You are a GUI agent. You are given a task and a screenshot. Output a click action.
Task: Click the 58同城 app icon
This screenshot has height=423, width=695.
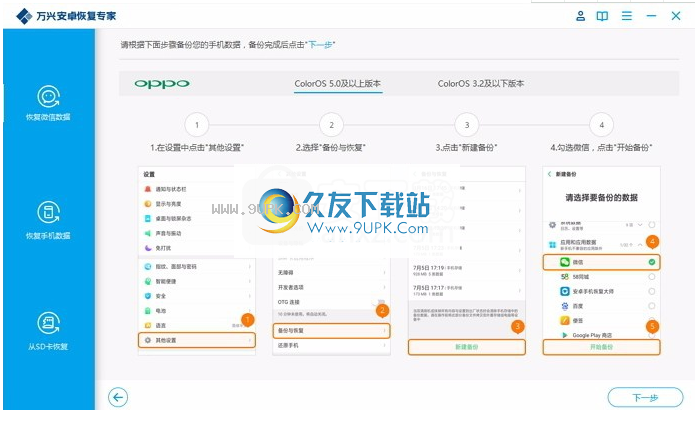pyautogui.click(x=565, y=277)
